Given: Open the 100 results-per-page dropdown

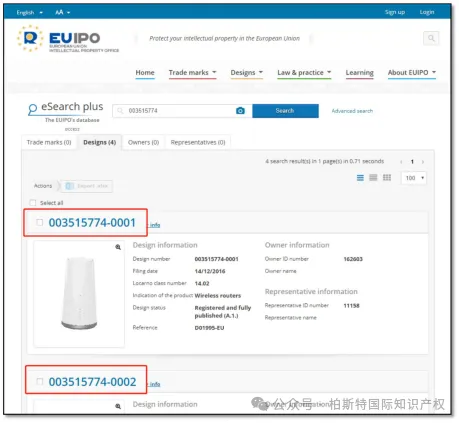Looking at the screenshot, I should point(414,178).
